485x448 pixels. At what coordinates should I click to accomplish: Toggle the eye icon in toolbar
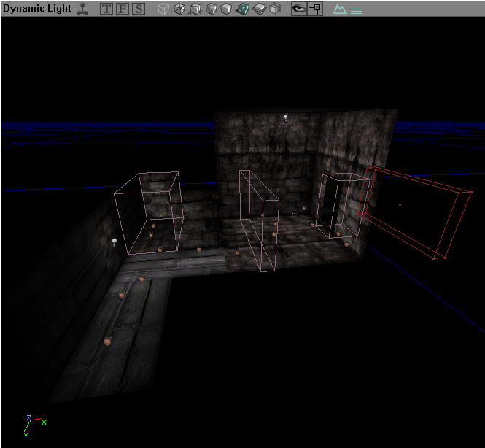298,9
